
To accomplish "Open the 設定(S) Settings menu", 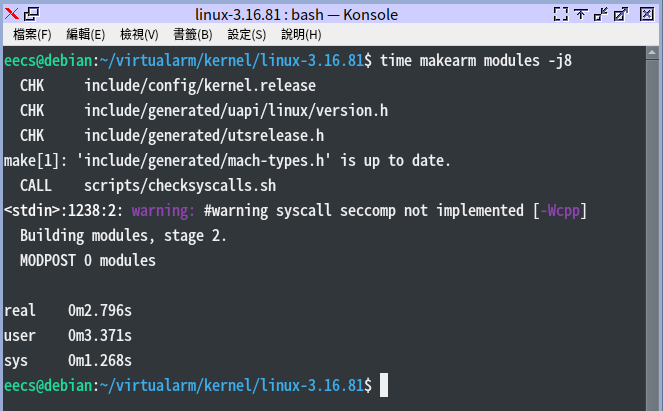I will coord(247,34).
